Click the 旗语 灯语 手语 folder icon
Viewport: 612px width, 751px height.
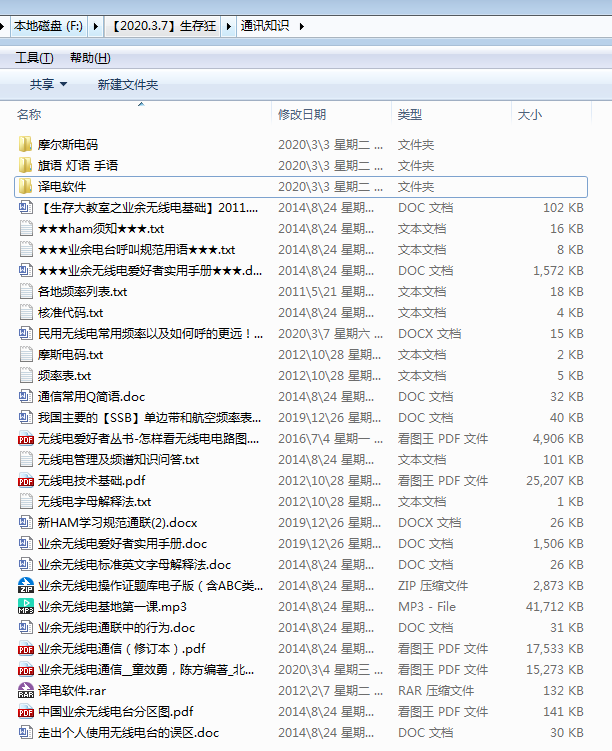pos(25,165)
